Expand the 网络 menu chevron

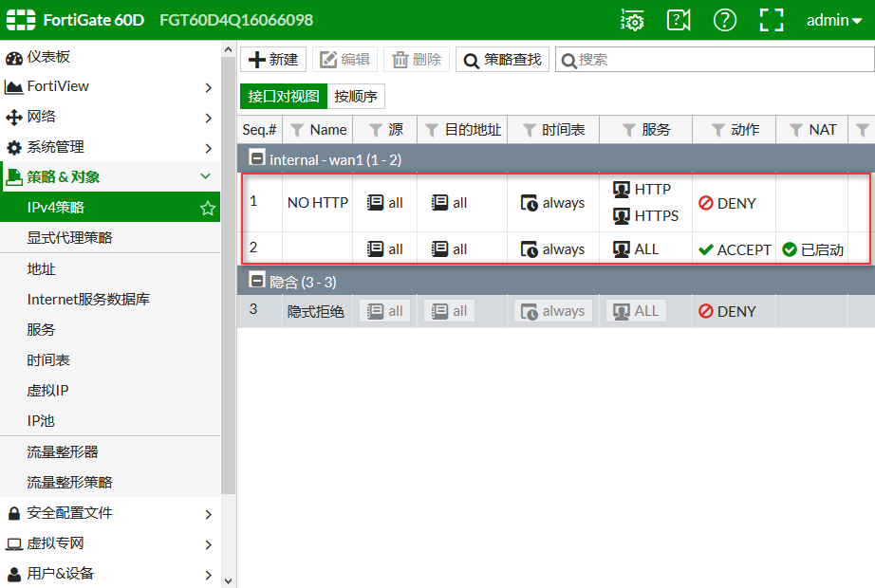[208, 118]
